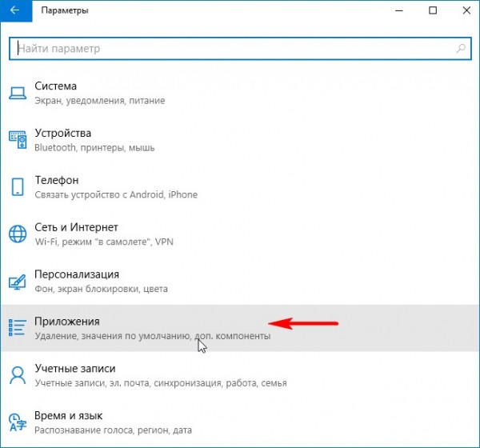Click Связать устройство с Android, iPhone text

[x=116, y=194]
